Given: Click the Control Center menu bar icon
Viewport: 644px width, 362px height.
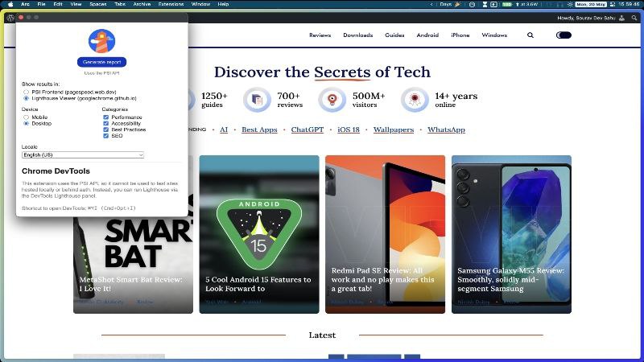Looking at the screenshot, I should [613, 4].
